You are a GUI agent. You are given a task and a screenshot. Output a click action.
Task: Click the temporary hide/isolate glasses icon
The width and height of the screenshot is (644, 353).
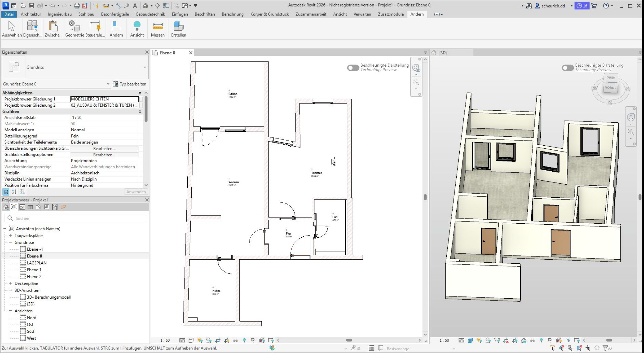click(x=235, y=340)
